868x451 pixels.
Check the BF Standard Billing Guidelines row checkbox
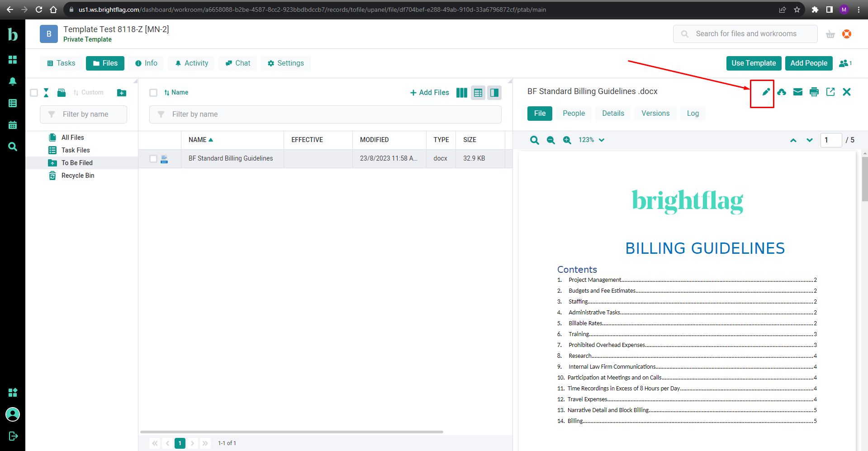pyautogui.click(x=153, y=159)
